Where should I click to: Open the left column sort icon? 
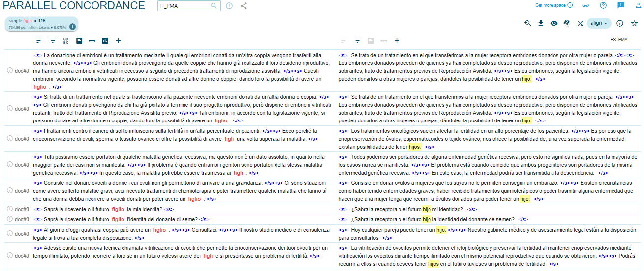(x=39, y=41)
